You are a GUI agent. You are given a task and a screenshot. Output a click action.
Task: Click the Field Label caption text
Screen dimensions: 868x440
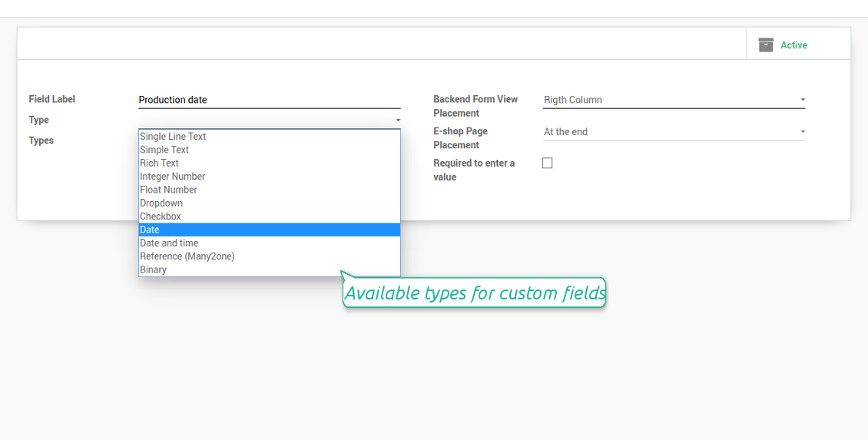[x=52, y=99]
